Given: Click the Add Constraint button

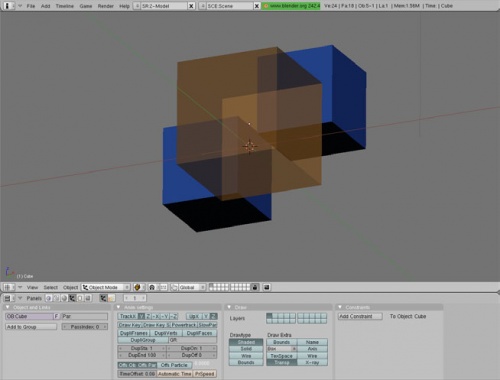Looking at the screenshot, I should [360, 316].
